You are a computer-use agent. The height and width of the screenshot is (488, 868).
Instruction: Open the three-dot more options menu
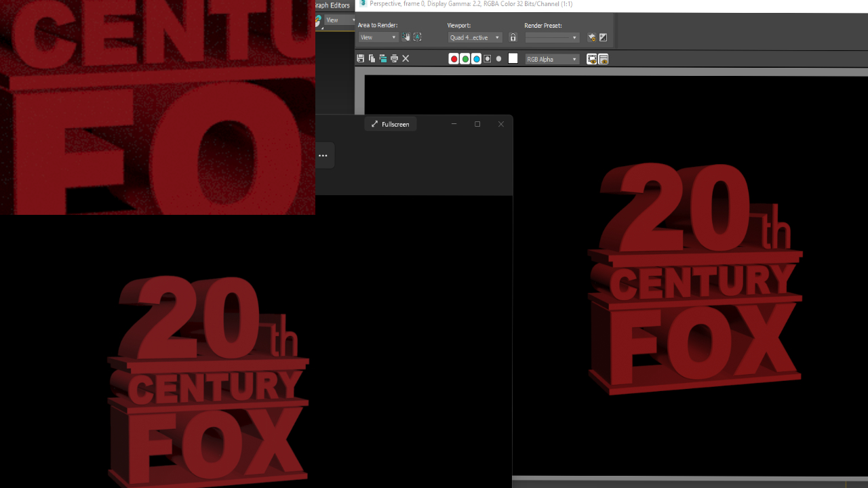pos(323,155)
